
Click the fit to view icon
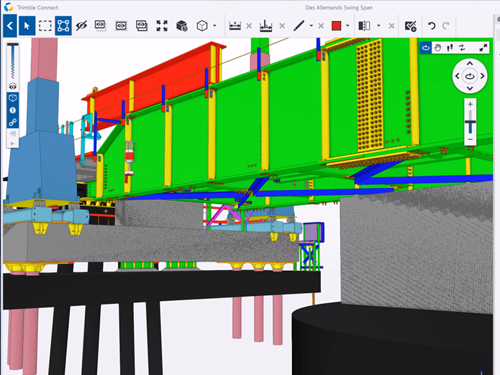(x=162, y=26)
